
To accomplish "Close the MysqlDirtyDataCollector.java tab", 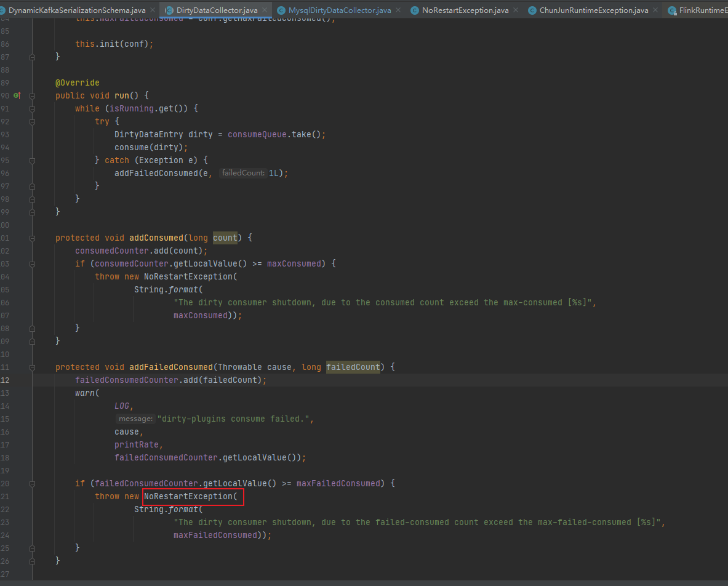I will 398,10.
